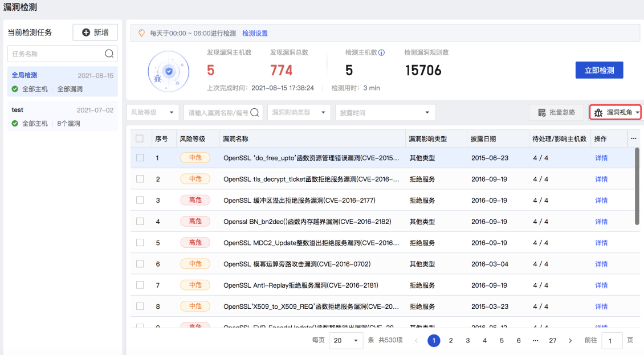The image size is (644, 355).
Task: Click the shield scan illustration icon
Action: pyautogui.click(x=168, y=71)
